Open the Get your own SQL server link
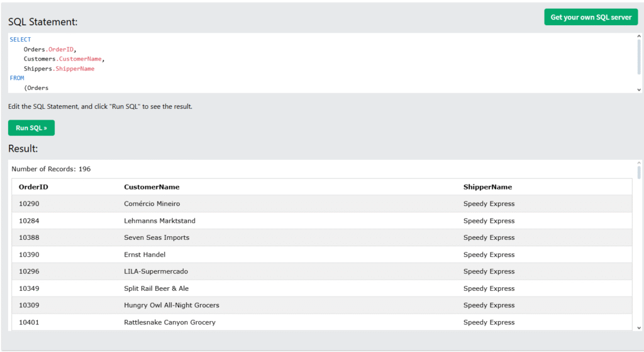 point(591,17)
